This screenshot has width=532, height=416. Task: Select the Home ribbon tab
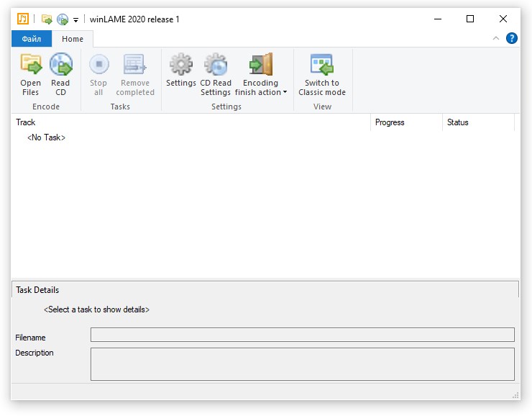(x=73, y=39)
